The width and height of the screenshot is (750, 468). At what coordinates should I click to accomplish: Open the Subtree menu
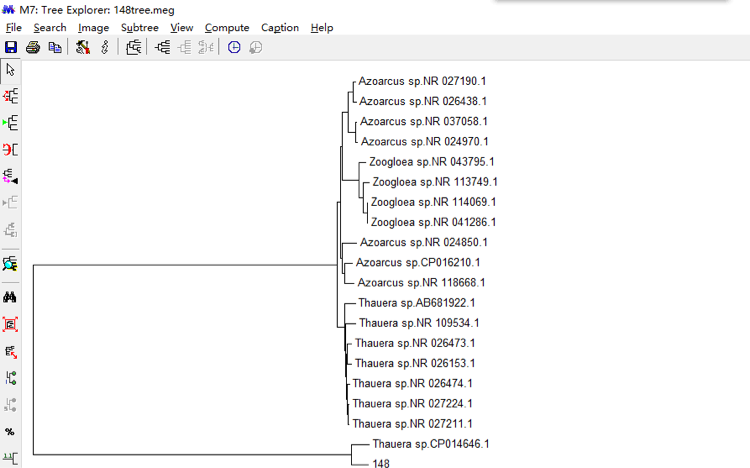(x=140, y=28)
